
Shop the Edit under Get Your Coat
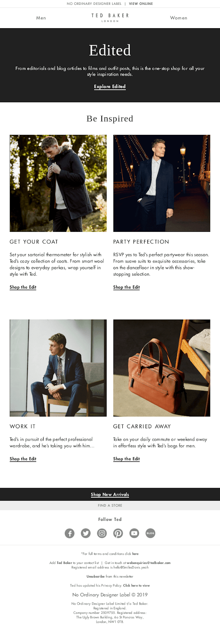[x=23, y=287]
